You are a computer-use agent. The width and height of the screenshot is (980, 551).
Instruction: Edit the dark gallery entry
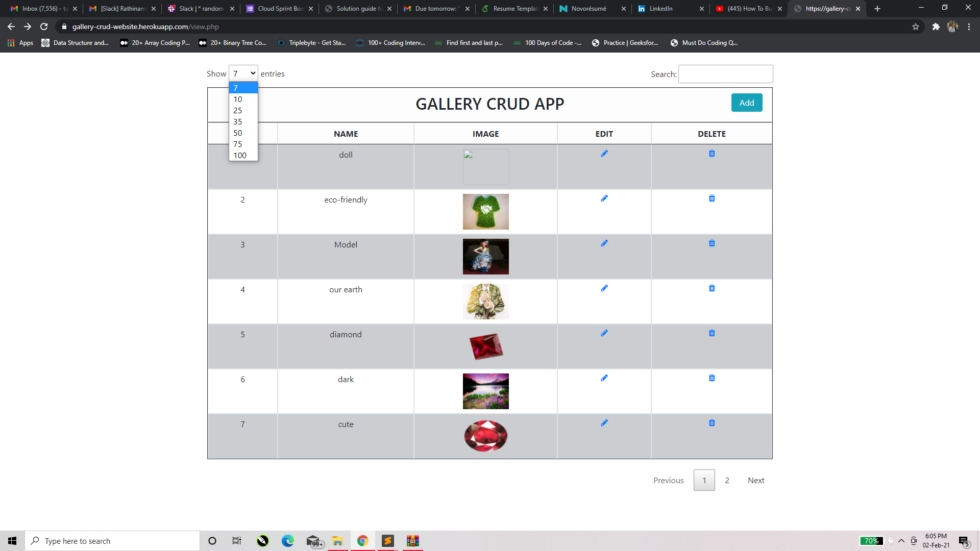pos(604,378)
